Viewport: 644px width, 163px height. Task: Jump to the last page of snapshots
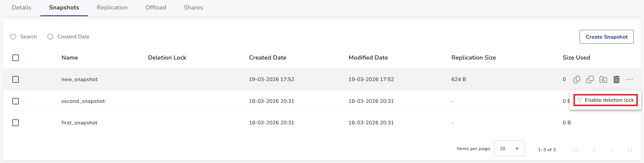point(629,150)
